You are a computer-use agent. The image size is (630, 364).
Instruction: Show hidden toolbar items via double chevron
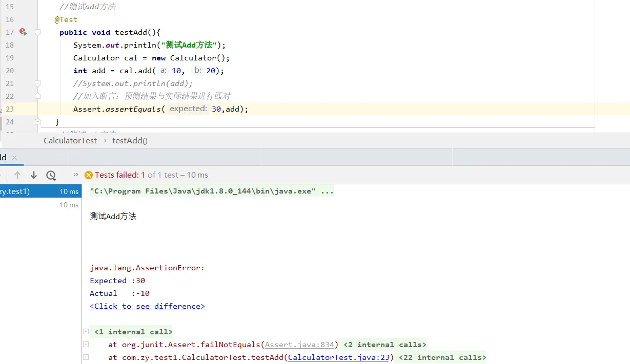[76, 175]
